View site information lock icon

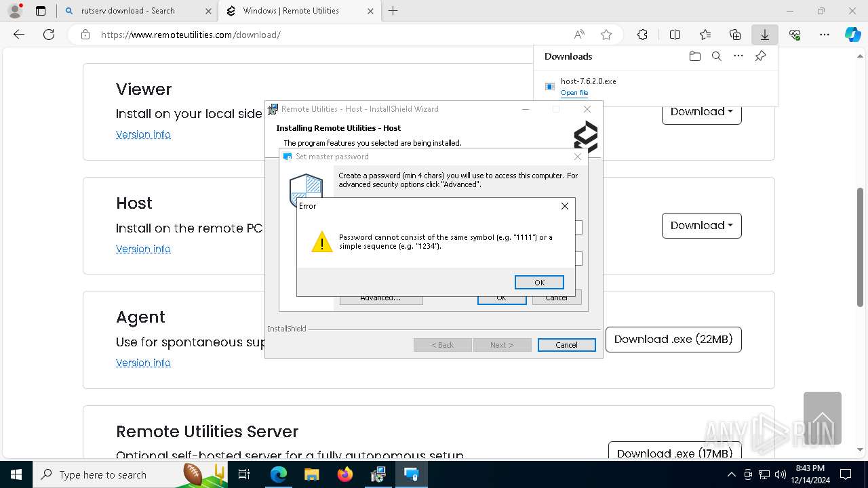tap(85, 35)
